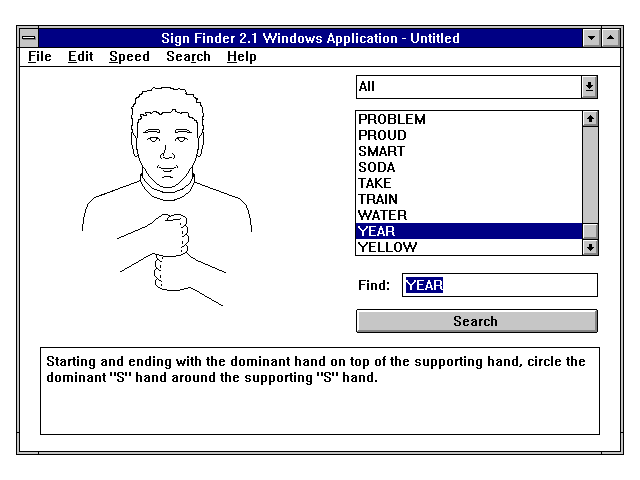Image resolution: width=640 pixels, height=480 pixels.
Task: Select SMART in the word list
Action: coord(382,151)
